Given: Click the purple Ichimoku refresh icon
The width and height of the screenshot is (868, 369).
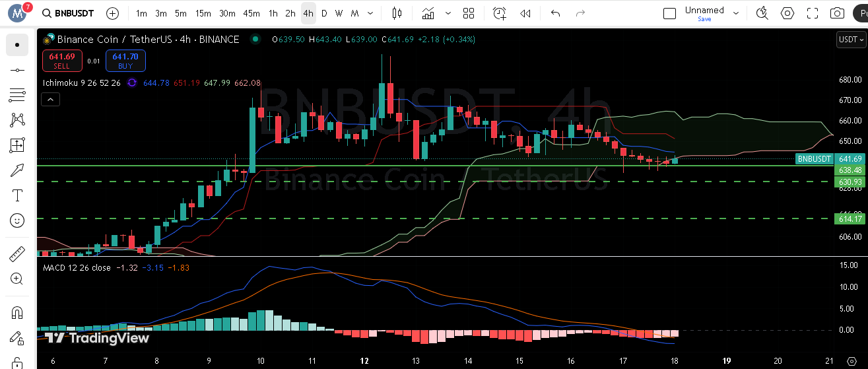Looking at the screenshot, I should tap(131, 83).
